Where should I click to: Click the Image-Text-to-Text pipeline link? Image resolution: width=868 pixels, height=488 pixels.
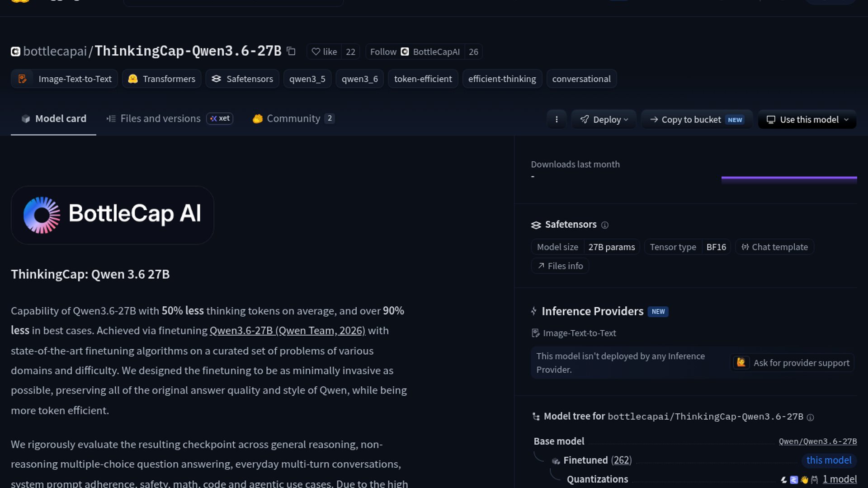click(x=574, y=333)
